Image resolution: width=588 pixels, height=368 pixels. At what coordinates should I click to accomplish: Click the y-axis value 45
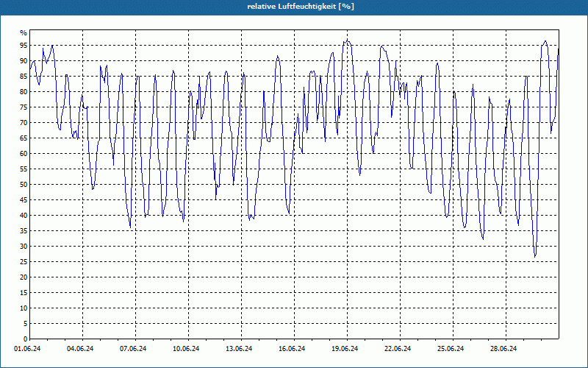coord(24,199)
